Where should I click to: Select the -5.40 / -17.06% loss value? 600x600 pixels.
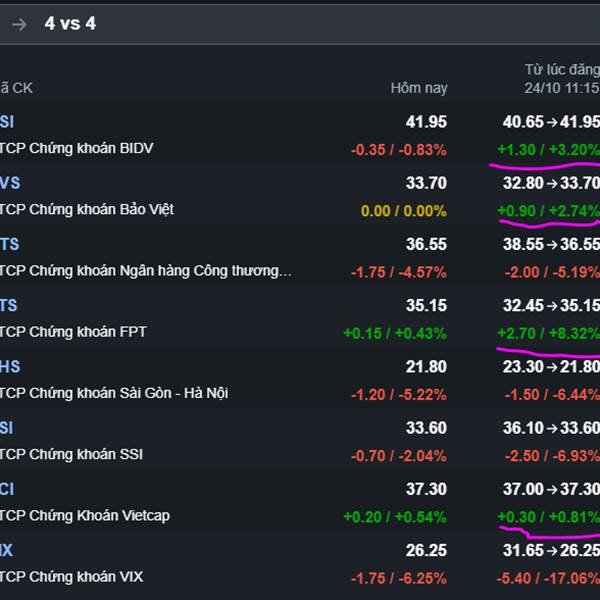[545, 577]
